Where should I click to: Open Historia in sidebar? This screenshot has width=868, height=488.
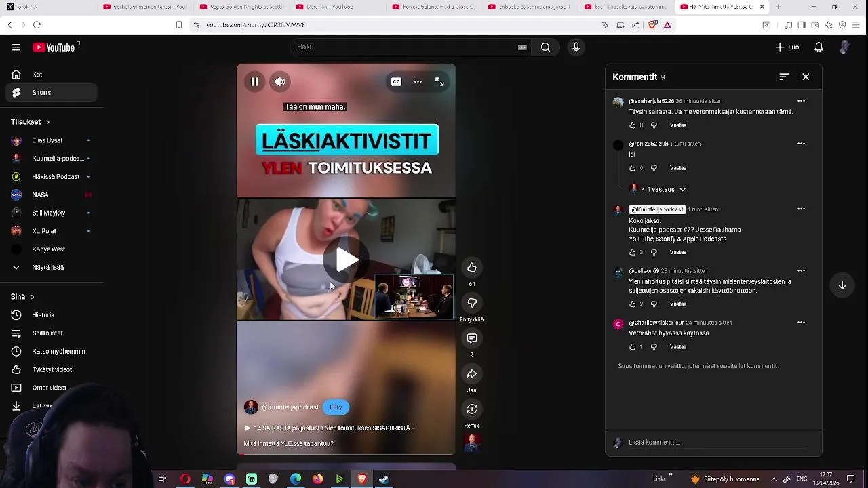coord(52,315)
